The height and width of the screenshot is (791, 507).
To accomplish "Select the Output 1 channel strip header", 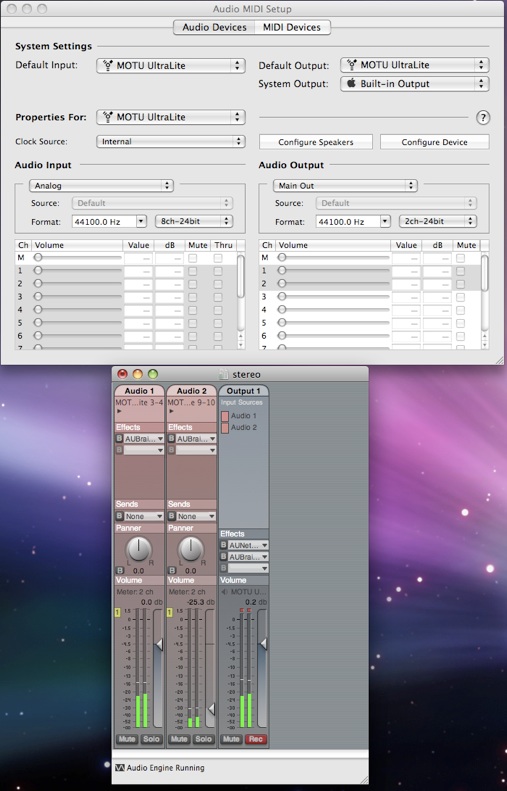I will (x=244, y=391).
